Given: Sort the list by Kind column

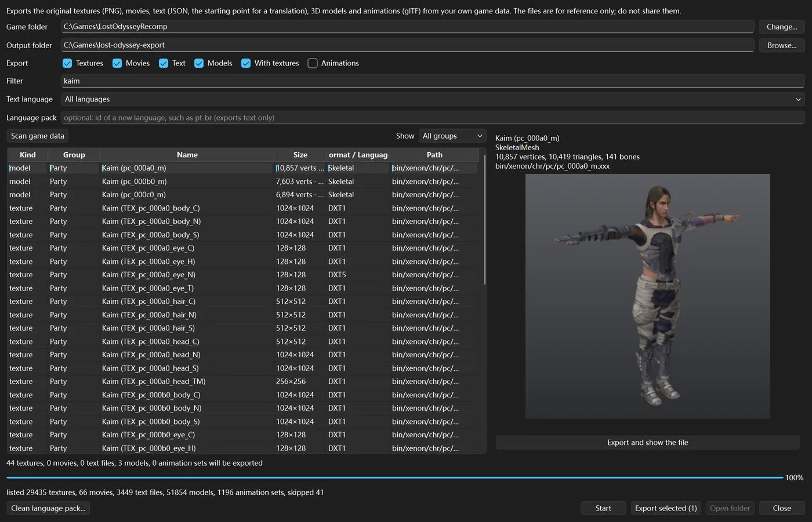Looking at the screenshot, I should pyautogui.click(x=27, y=155).
